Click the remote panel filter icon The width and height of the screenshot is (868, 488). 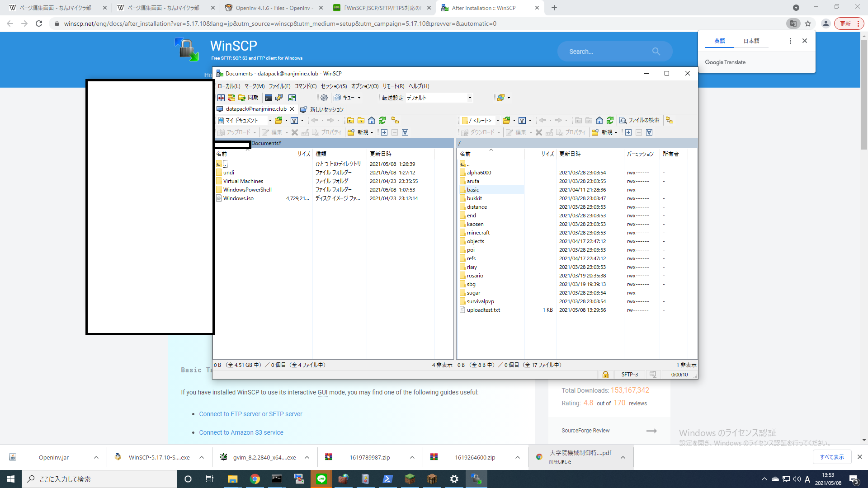pos(522,120)
